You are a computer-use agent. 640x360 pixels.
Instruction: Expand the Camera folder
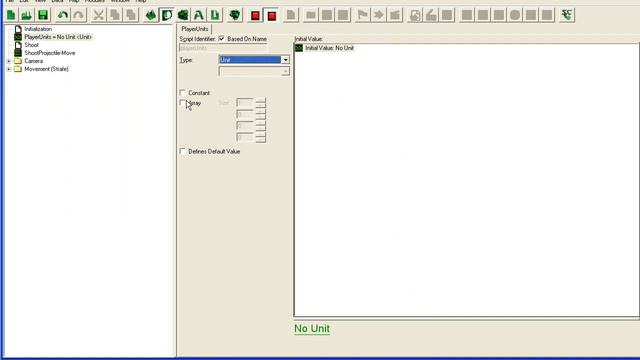pyautogui.click(x=9, y=61)
